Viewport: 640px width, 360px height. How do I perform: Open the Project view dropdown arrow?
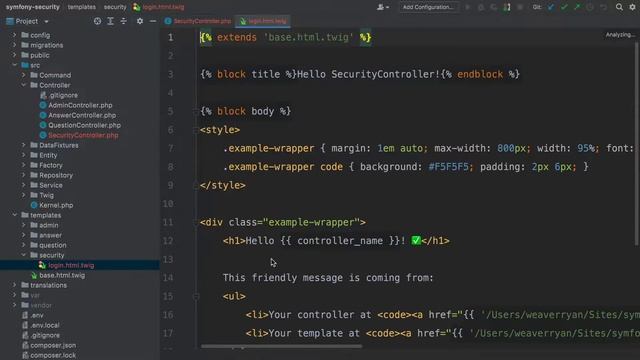[46, 22]
